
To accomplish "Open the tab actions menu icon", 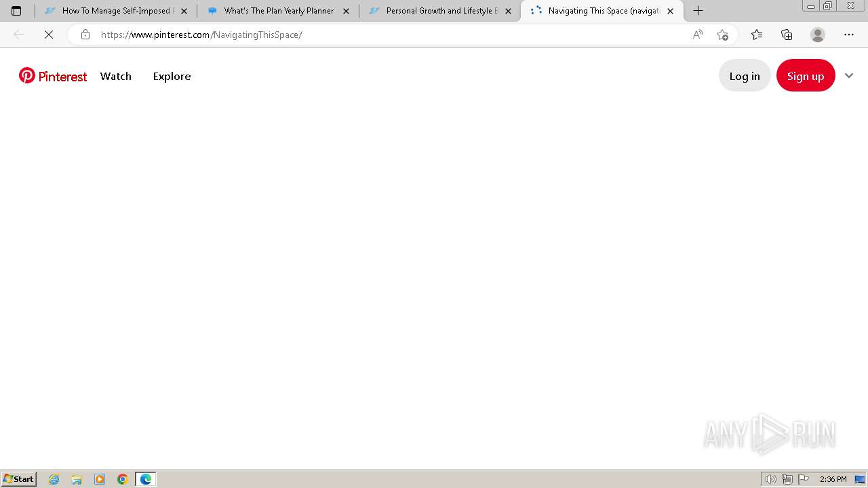I will [16, 11].
